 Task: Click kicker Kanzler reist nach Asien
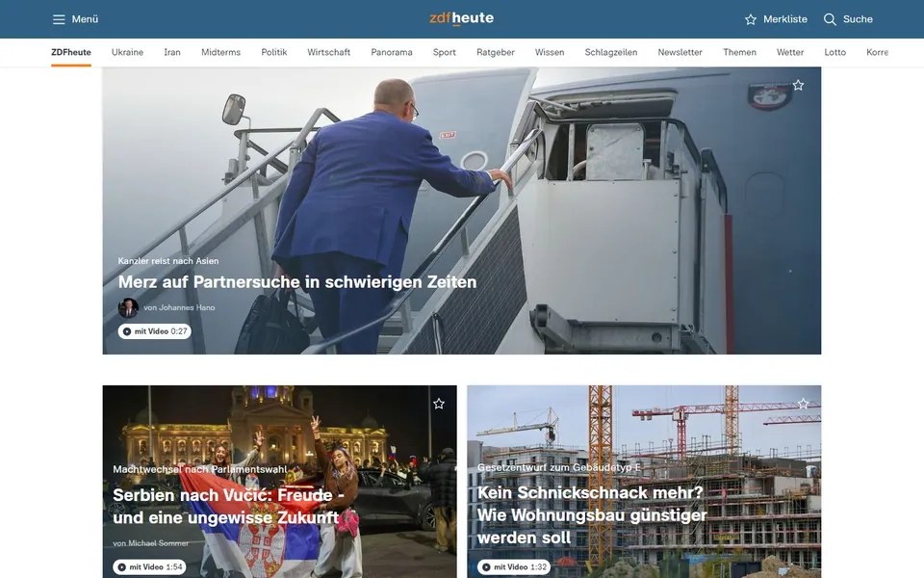(167, 261)
